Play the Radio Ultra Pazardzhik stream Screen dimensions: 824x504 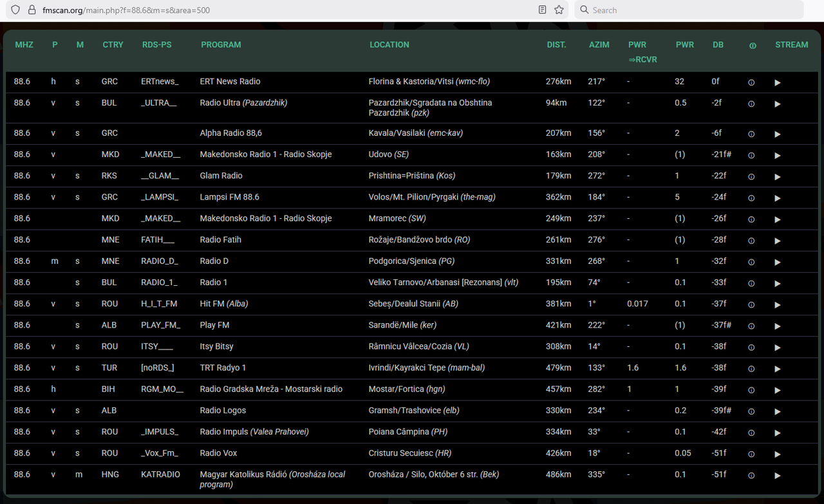[x=778, y=104]
